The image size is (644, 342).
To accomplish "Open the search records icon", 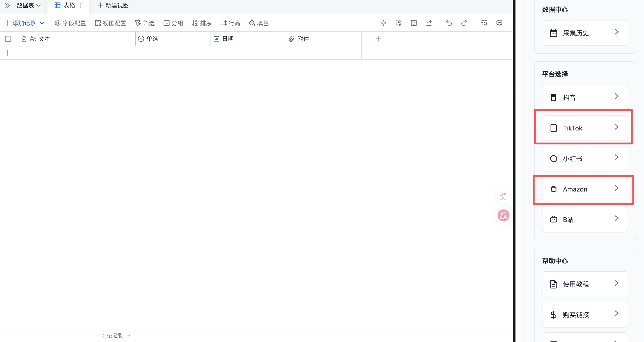I will tap(484, 23).
